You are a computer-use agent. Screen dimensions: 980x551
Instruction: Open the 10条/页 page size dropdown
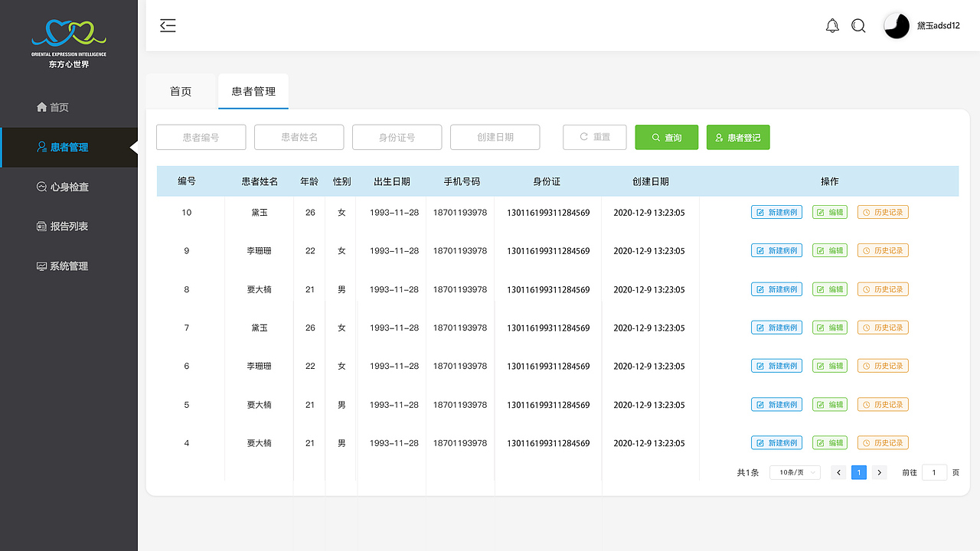[795, 472]
